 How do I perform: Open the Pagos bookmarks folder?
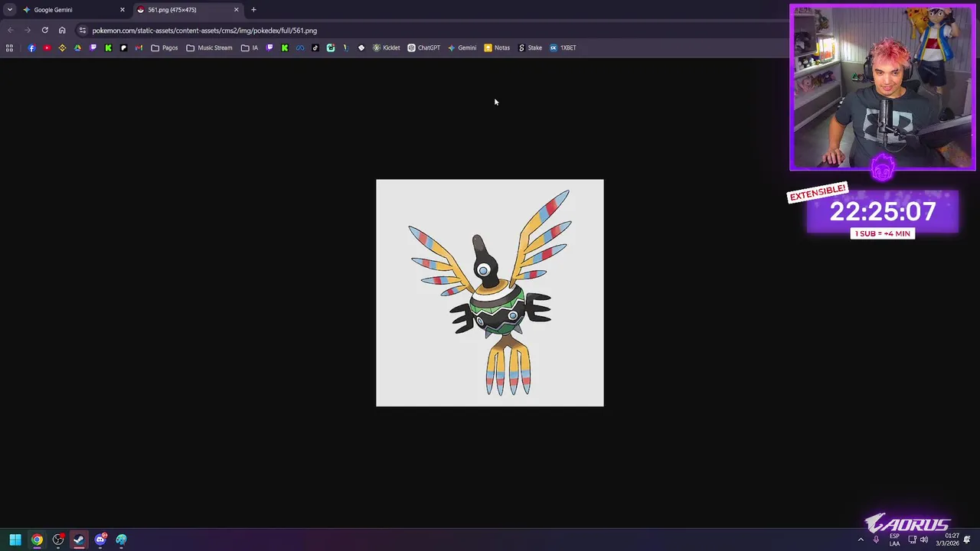(165, 47)
